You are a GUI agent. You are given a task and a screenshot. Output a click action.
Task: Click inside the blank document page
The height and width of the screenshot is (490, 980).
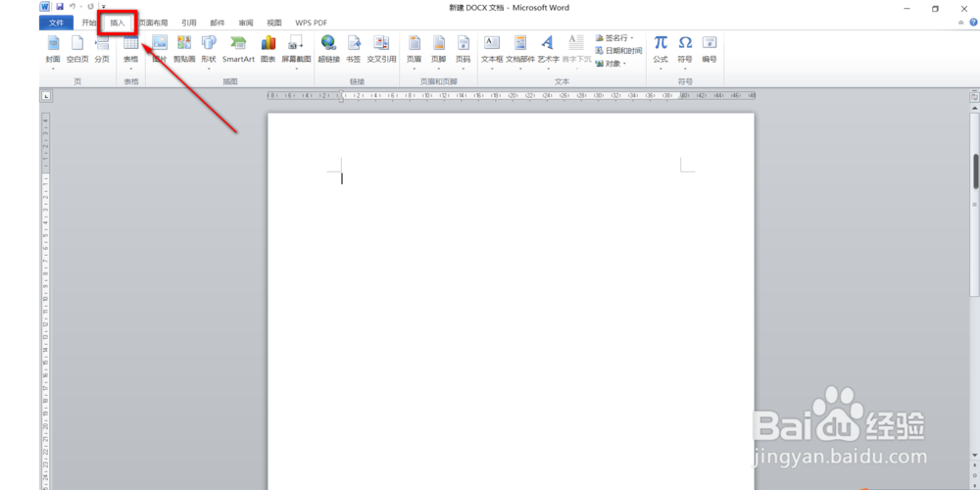point(511,300)
